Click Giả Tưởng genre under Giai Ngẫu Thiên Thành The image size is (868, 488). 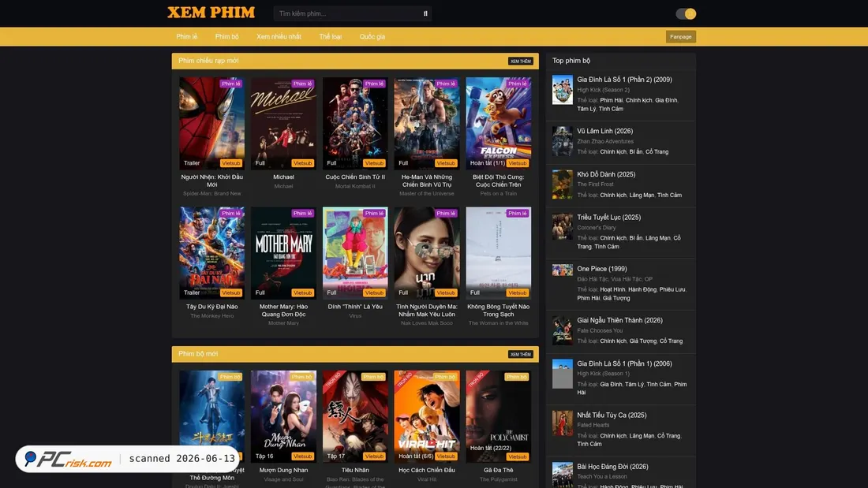pos(642,341)
